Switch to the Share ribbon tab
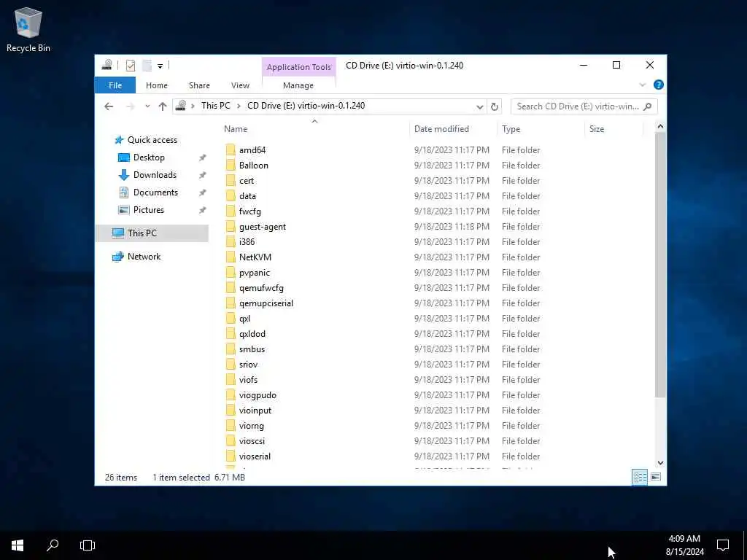The height and width of the screenshot is (560, 747). click(x=199, y=85)
